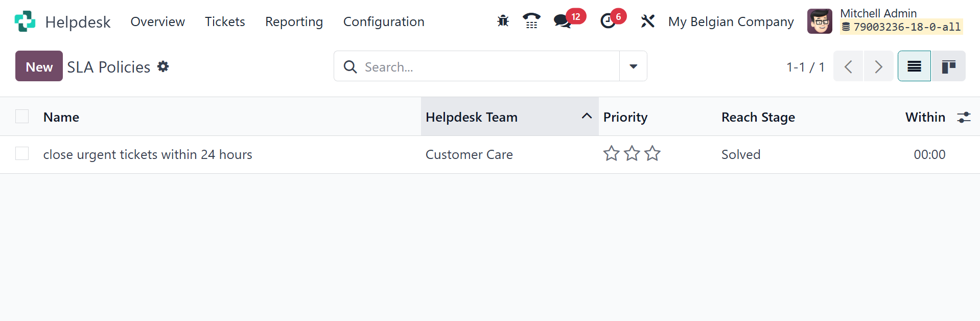Open the chat messages icon
The height and width of the screenshot is (321, 980).
pos(563,21)
